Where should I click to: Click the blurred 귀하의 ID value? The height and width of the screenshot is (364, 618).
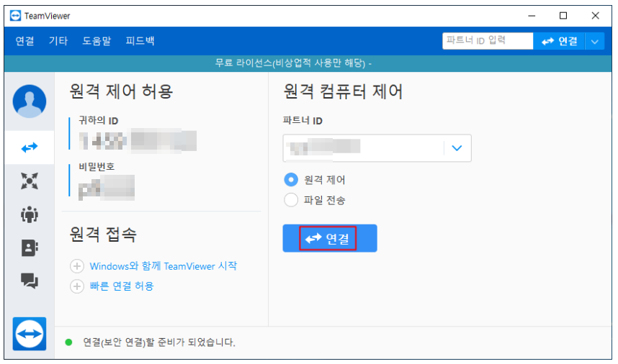click(138, 140)
